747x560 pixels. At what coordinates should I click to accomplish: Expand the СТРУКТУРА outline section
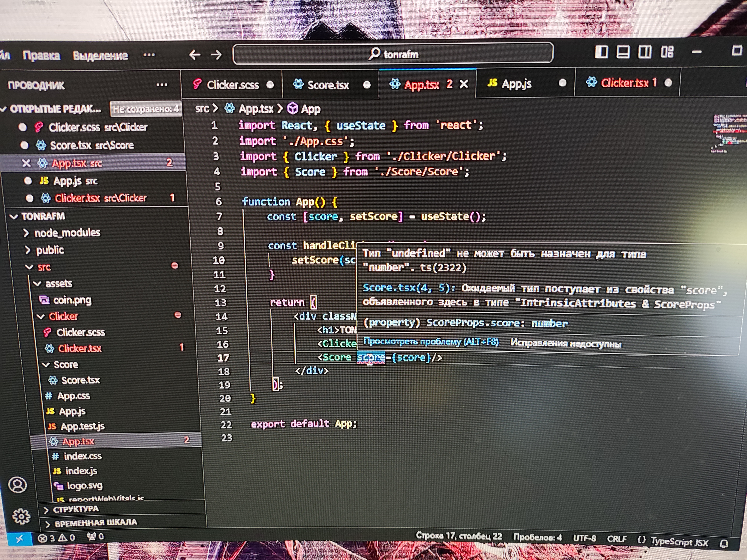point(75,509)
